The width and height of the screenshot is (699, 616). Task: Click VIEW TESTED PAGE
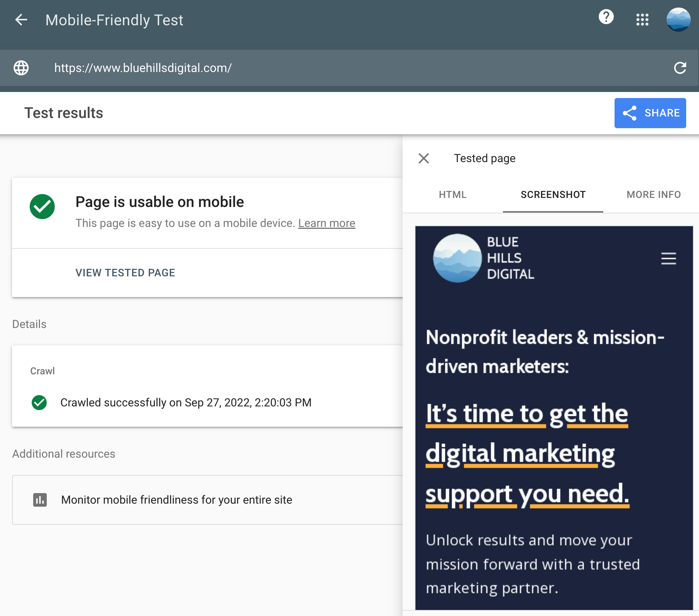click(125, 273)
